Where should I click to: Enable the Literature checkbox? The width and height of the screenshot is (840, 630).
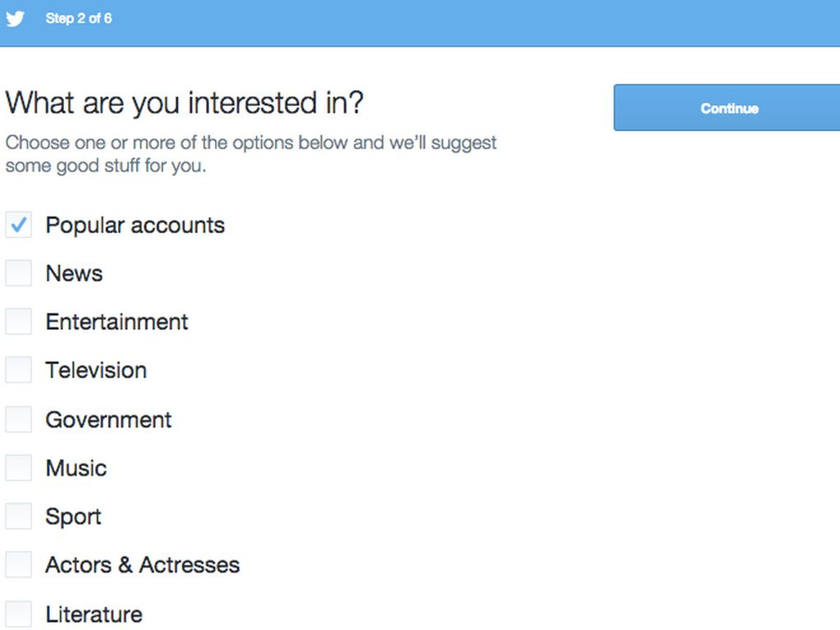coord(18,614)
